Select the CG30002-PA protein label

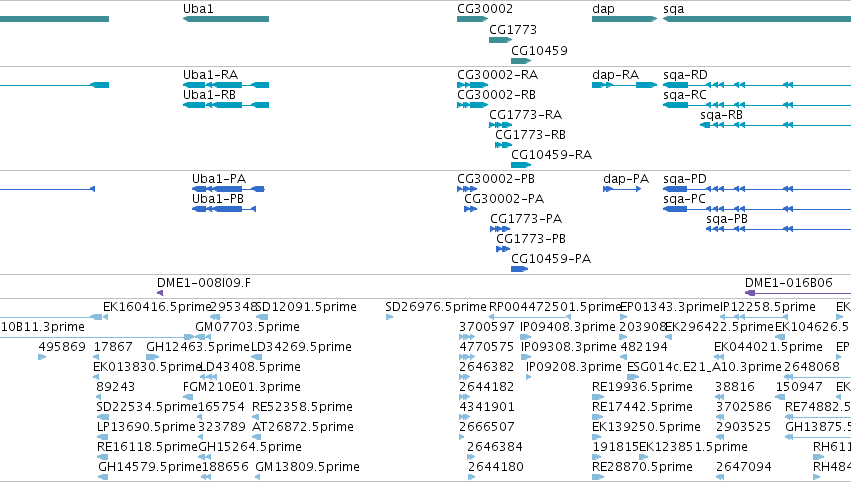click(x=504, y=199)
